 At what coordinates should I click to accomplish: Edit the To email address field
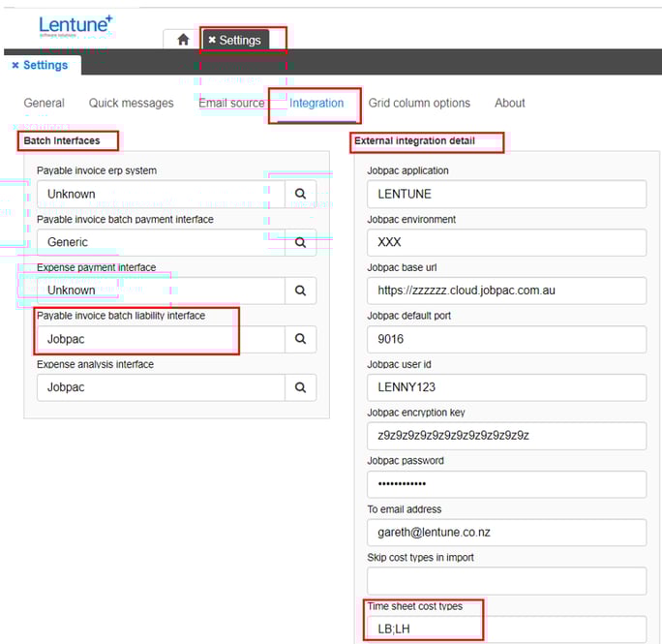click(506, 533)
